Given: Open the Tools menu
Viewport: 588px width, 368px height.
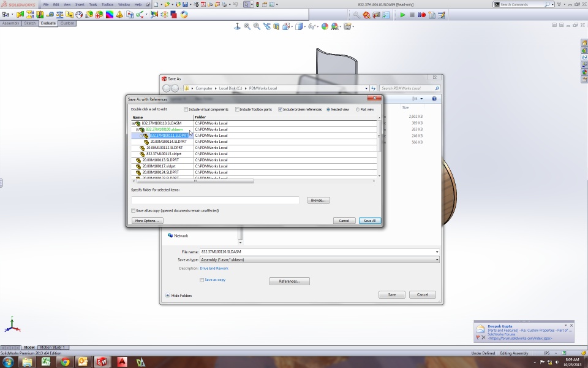Looking at the screenshot, I should pyautogui.click(x=93, y=4).
